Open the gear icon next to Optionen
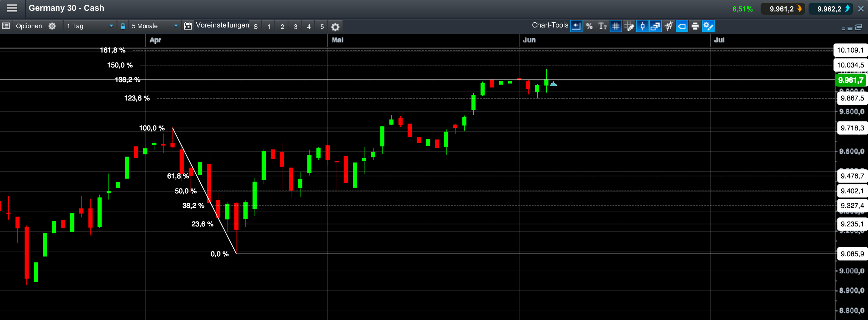The width and height of the screenshot is (868, 320). 52,26
